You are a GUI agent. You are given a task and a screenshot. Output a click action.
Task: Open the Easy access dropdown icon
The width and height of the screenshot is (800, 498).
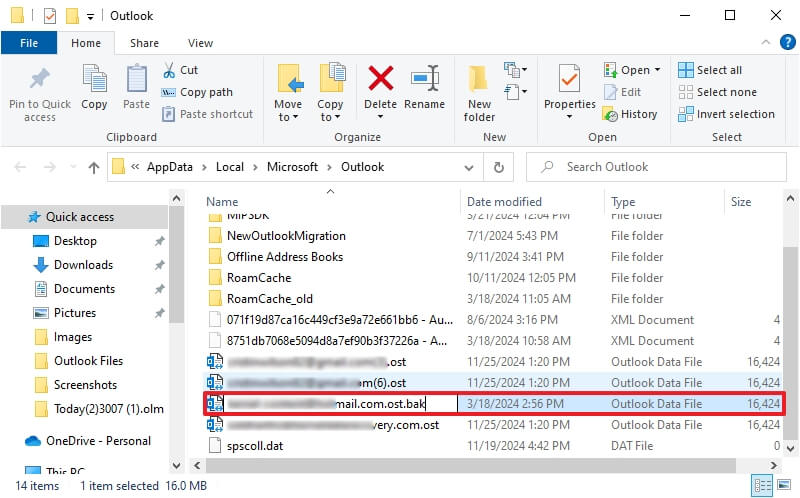click(515, 92)
